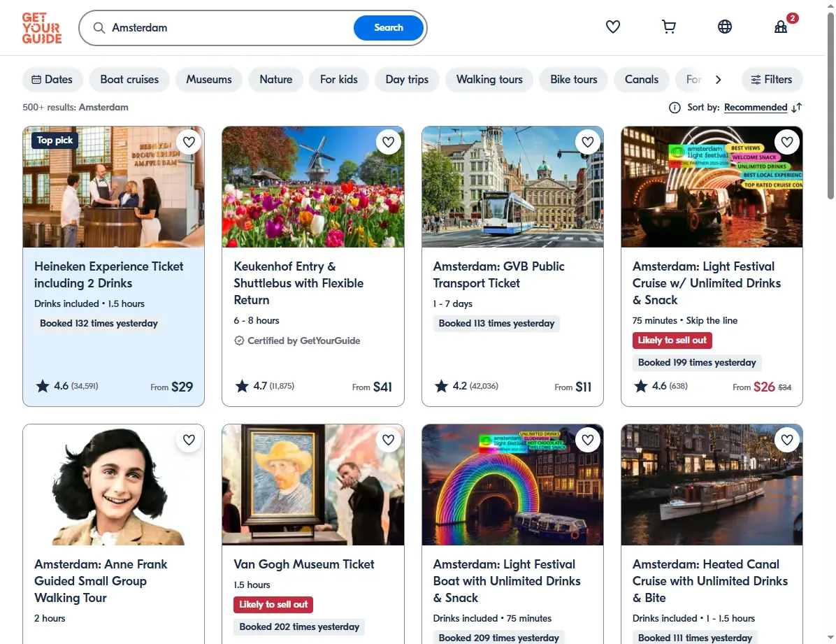The width and height of the screenshot is (836, 644).
Task: Click the magnifier icon in search box
Action: (x=99, y=28)
